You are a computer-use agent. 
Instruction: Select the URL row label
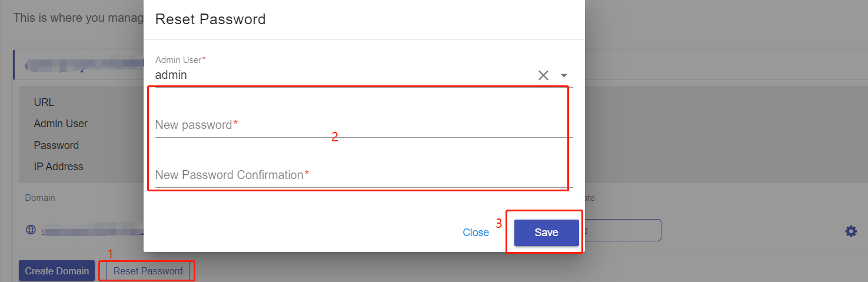[x=44, y=102]
